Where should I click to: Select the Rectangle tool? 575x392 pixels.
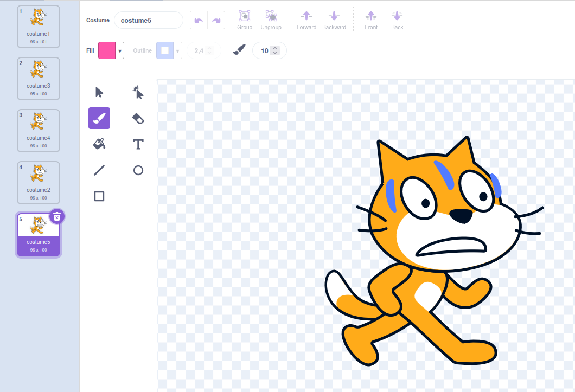click(x=99, y=196)
